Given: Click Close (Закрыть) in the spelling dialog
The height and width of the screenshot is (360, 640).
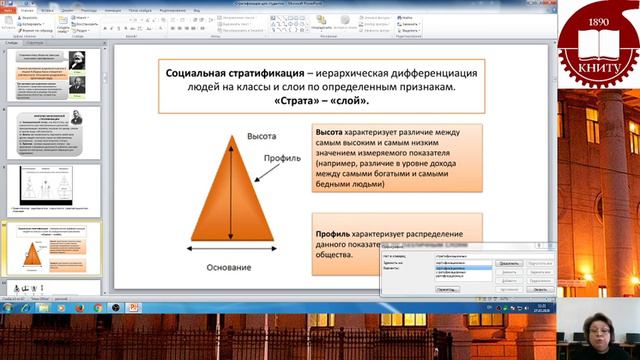Looking at the screenshot, I should [540, 289].
